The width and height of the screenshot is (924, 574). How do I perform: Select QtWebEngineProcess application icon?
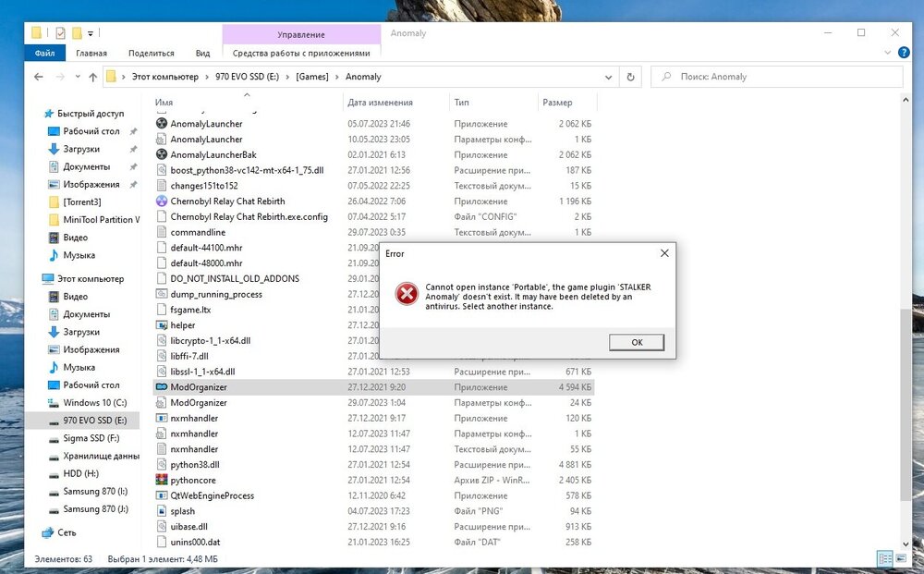click(x=162, y=495)
